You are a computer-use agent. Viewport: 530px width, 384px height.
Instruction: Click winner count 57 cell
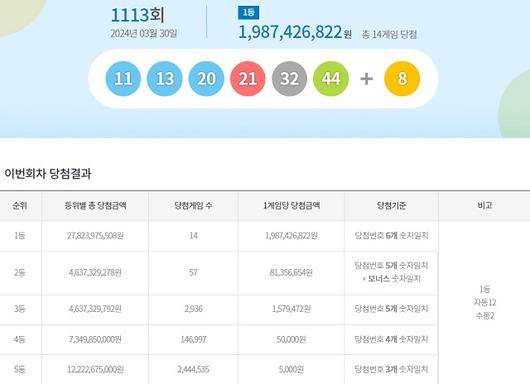pyautogui.click(x=193, y=272)
